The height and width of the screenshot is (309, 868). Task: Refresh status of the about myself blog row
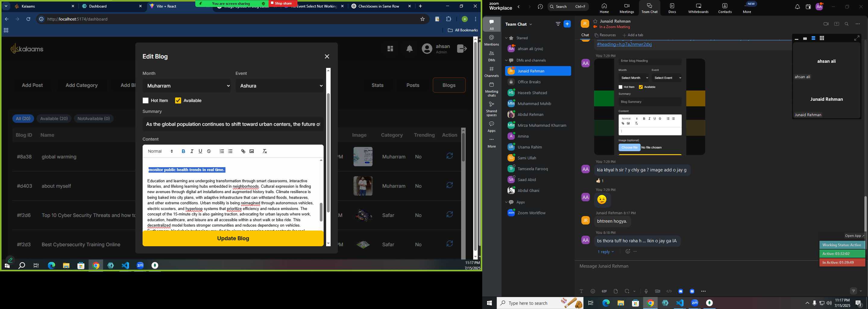tap(449, 185)
